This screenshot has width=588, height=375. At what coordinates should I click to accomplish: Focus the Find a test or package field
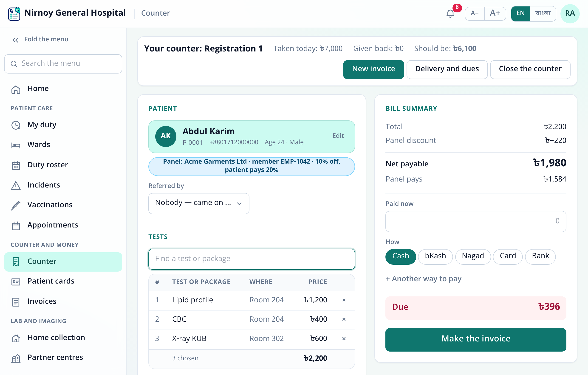pyautogui.click(x=252, y=259)
